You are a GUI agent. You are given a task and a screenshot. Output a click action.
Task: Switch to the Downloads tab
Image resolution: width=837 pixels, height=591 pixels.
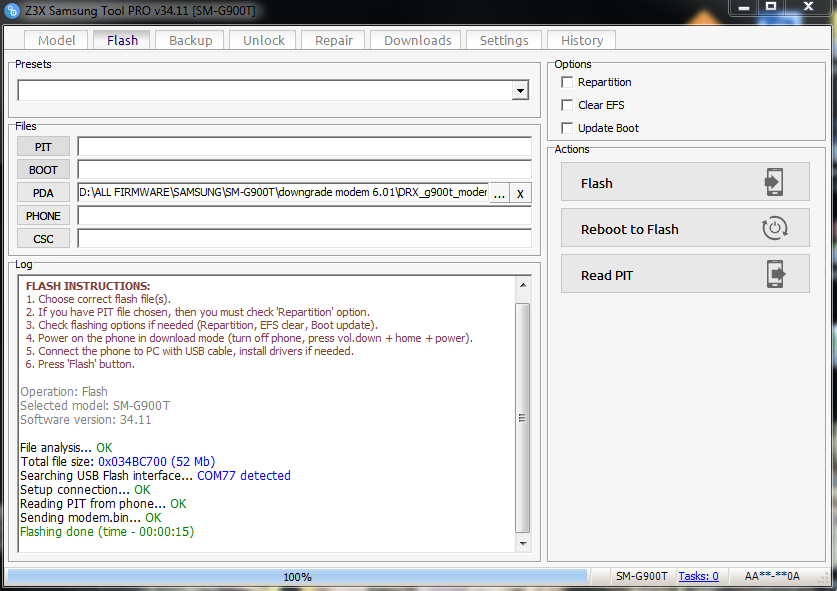(x=417, y=41)
